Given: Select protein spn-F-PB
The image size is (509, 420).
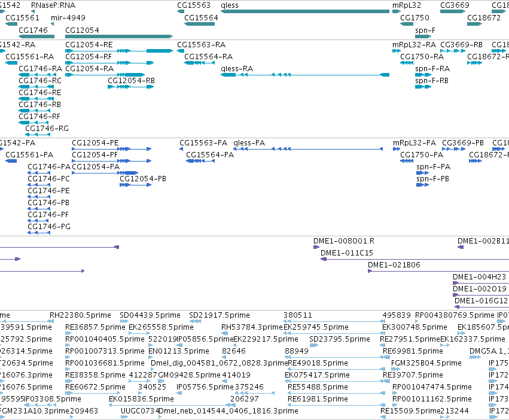Looking at the screenshot, I should 423,185.
